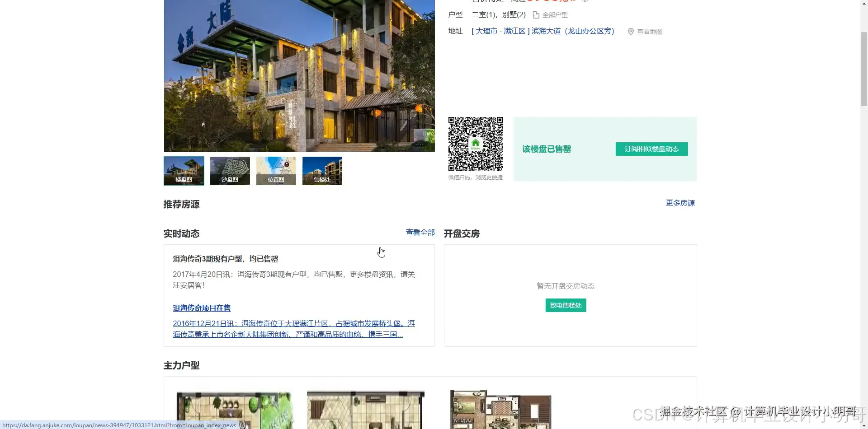Open the 售楼处 thumbnail
Screen dimensions: 868x429
[x=322, y=171]
